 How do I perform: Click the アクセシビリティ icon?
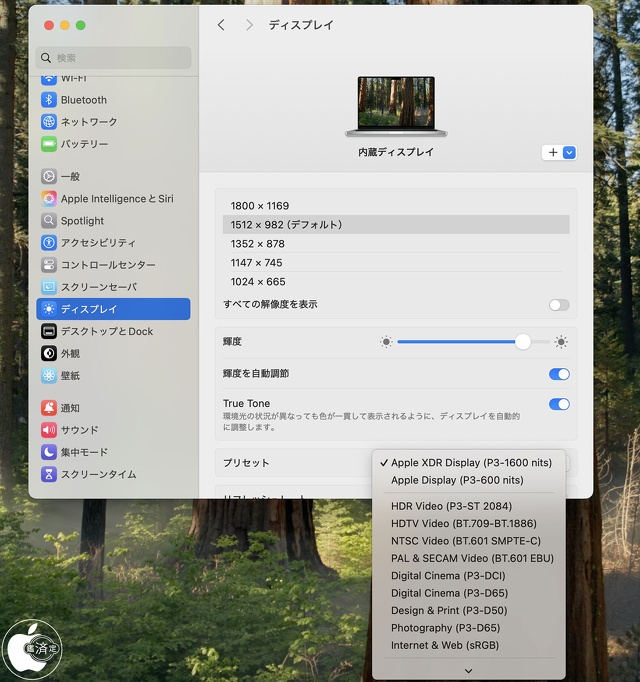pyautogui.click(x=49, y=243)
